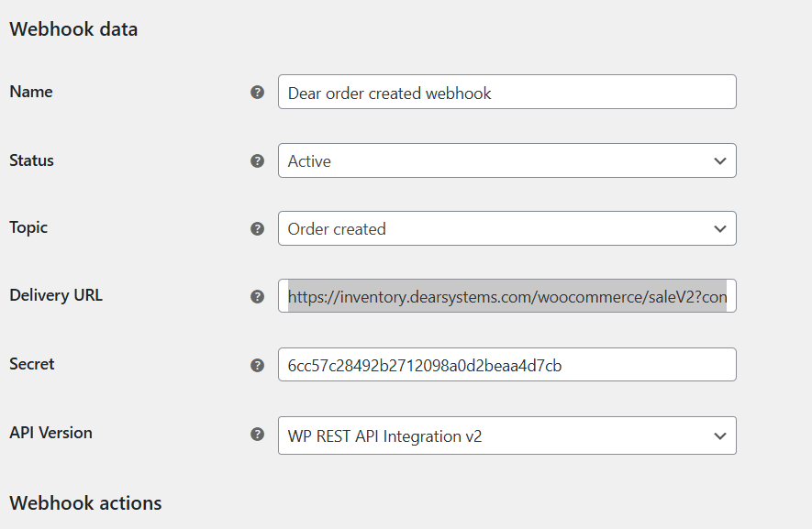The height and width of the screenshot is (529, 812).
Task: Click inside the Secret key field
Action: click(x=506, y=365)
